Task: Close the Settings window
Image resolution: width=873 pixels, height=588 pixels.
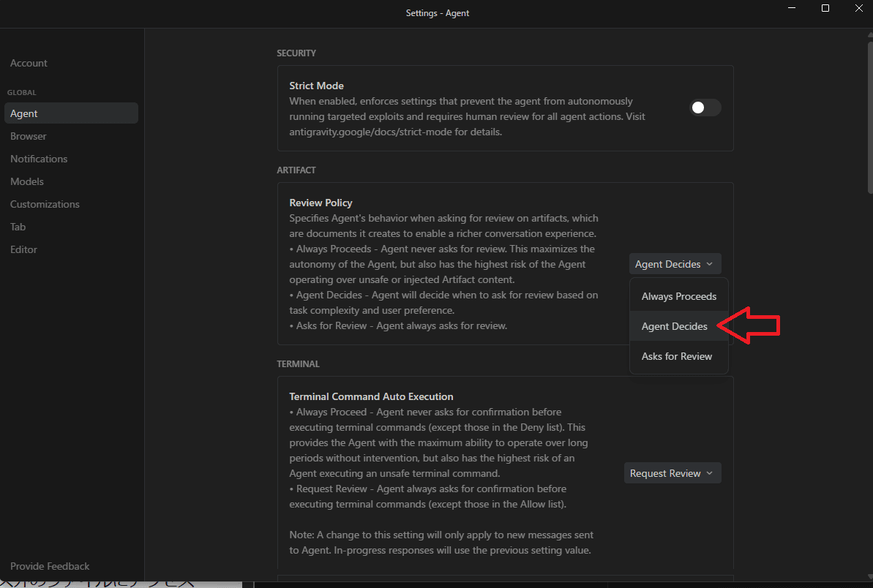Action: click(858, 8)
